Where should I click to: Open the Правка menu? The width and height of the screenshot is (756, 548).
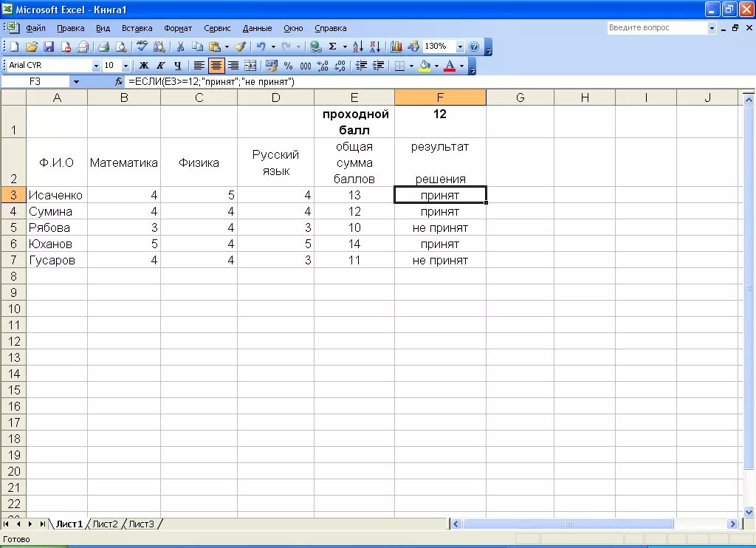(x=70, y=29)
